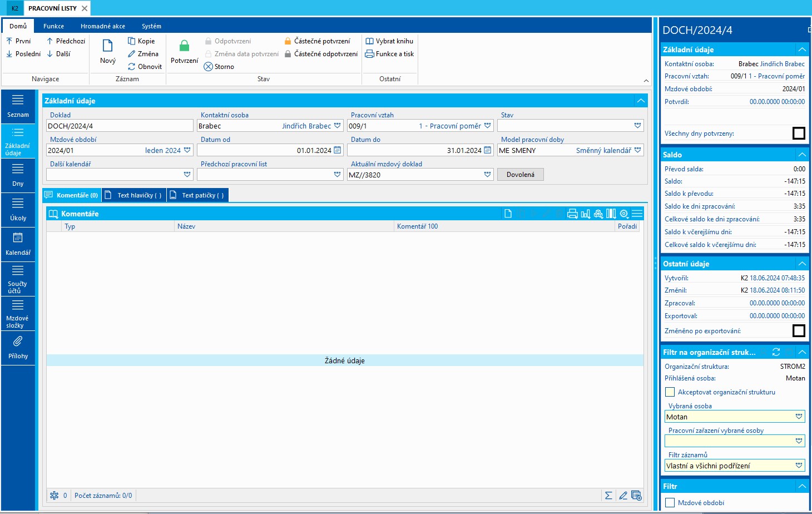Viewport: 812px width, 514px height.
Task: Open the Aktuální mzdový doklad dropdown
Action: point(488,175)
